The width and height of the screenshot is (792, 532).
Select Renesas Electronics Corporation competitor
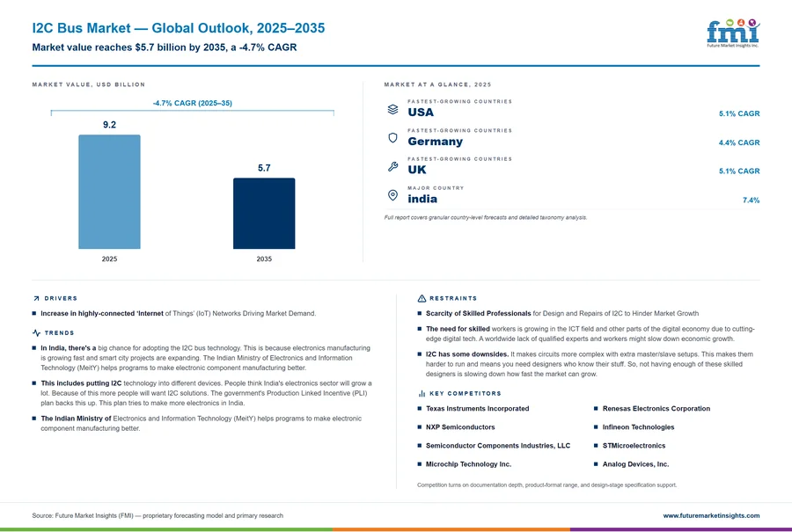coord(656,409)
